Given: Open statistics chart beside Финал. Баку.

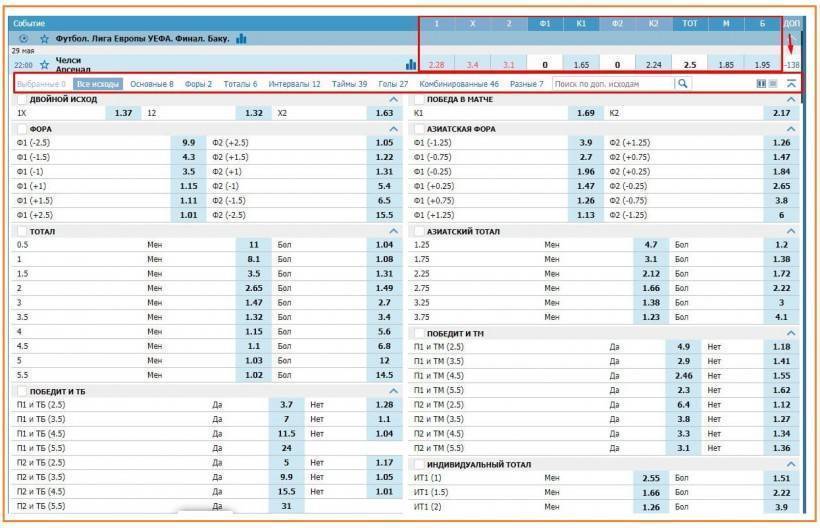Looking at the screenshot, I should click(241, 38).
